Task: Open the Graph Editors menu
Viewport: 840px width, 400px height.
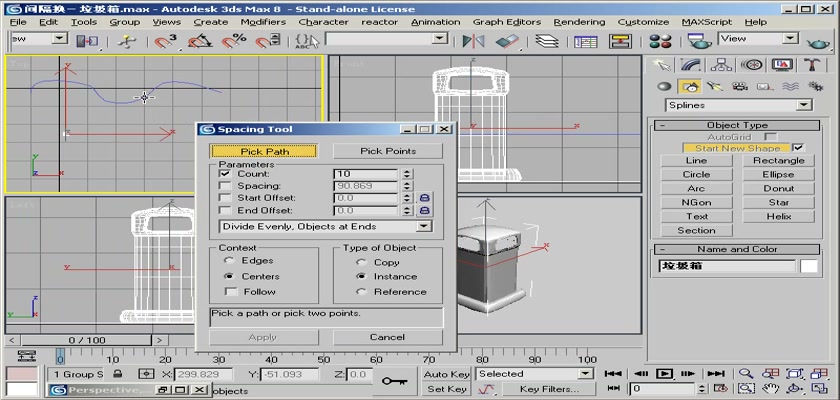Action: pyautogui.click(x=507, y=22)
